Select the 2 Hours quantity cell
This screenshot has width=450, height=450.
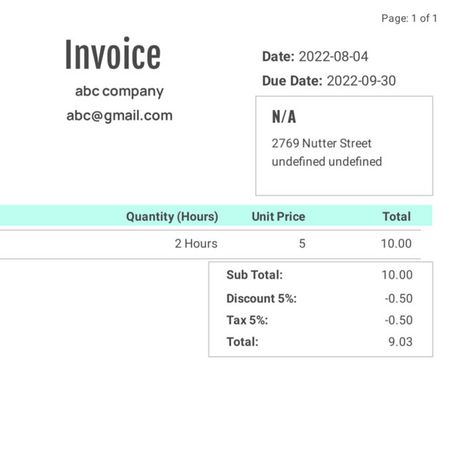[196, 244]
